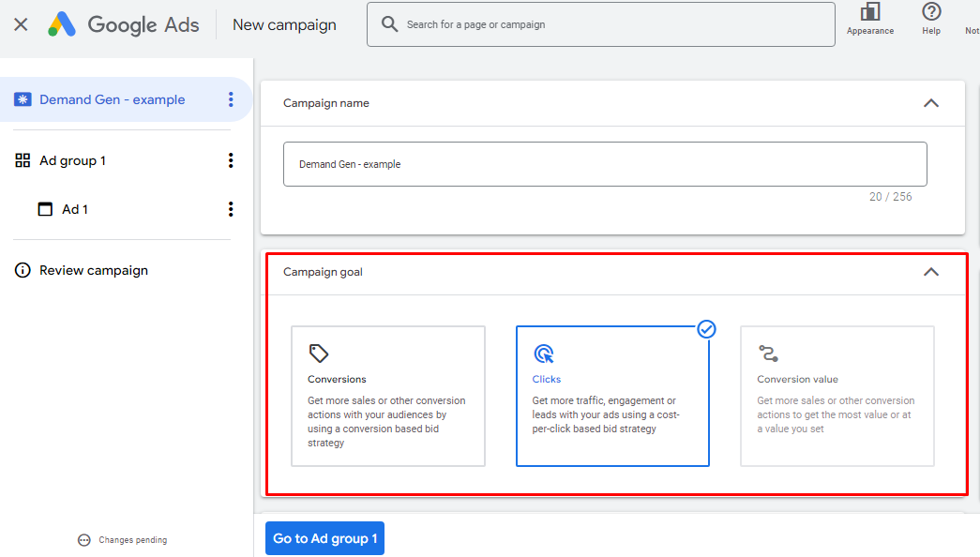Open Ad 1 in the sidebar
Image resolution: width=980 pixels, height=557 pixels.
75,209
